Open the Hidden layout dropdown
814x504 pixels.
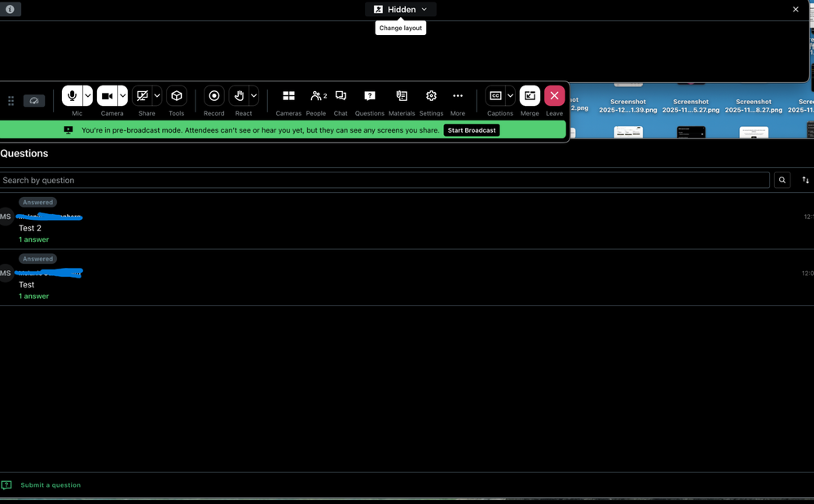click(400, 10)
